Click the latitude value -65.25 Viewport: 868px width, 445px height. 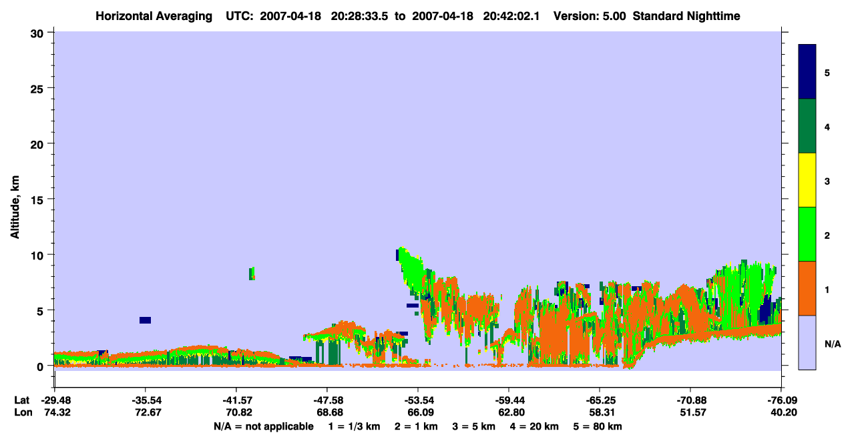click(x=600, y=400)
